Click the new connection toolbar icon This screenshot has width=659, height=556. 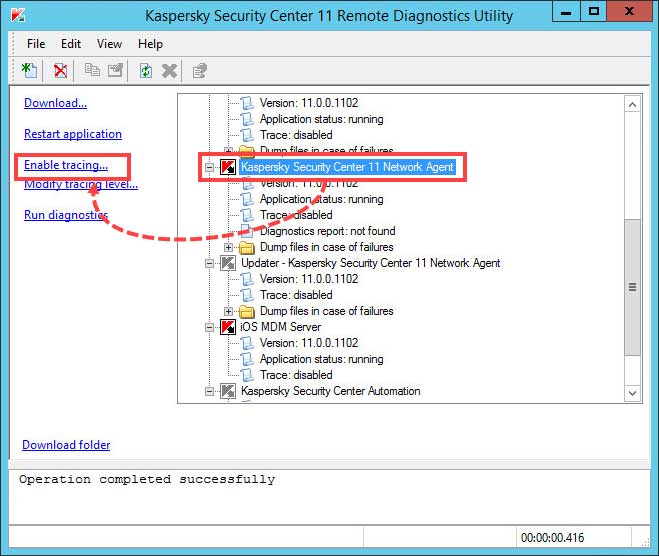click(29, 70)
